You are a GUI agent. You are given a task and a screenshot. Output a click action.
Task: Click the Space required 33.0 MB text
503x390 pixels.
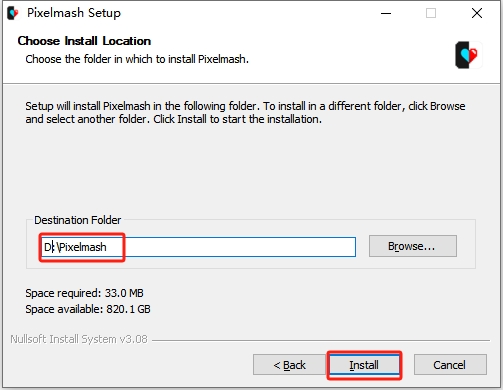84,293
